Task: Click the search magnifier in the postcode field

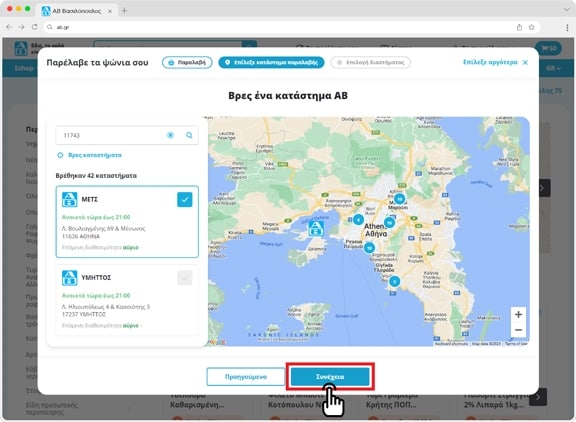Action: 189,135
